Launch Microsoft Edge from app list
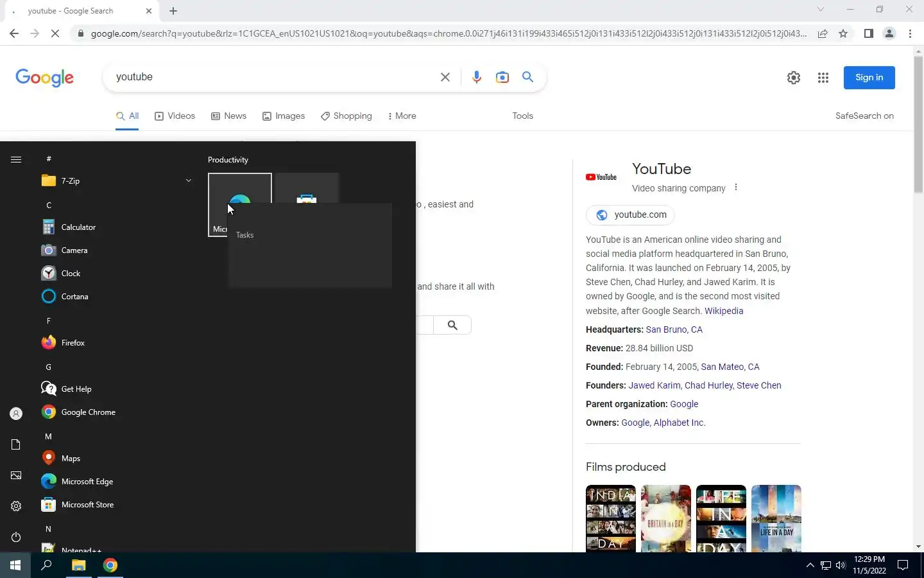The width and height of the screenshot is (924, 578). coord(116,482)
